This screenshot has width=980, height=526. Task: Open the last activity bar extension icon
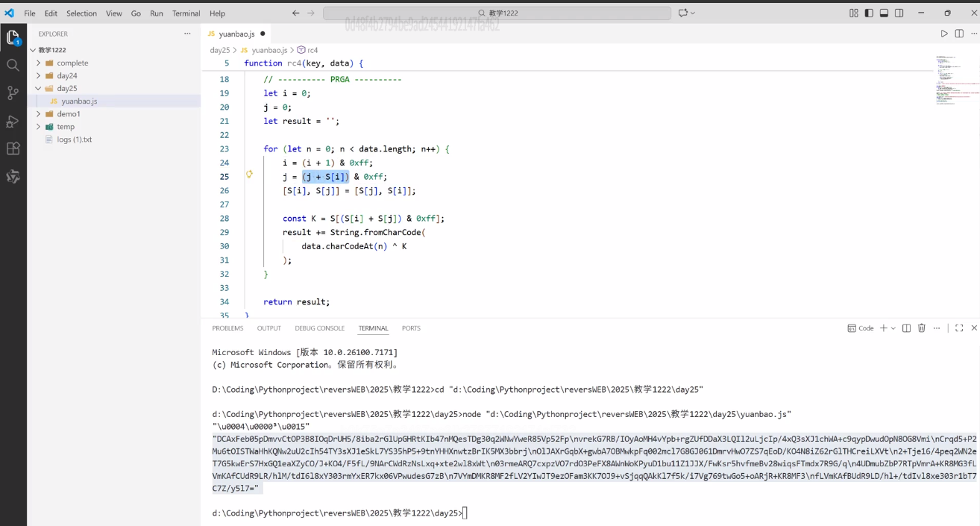tap(13, 177)
